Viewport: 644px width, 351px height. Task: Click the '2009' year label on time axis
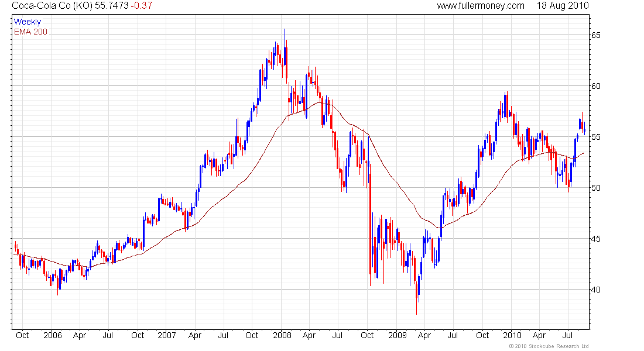point(397,335)
